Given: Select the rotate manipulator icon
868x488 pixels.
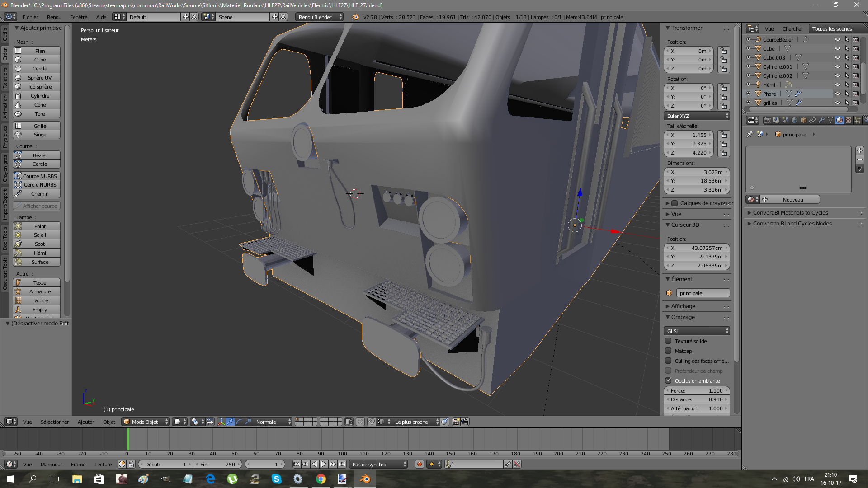Looking at the screenshot, I should pos(239,422).
